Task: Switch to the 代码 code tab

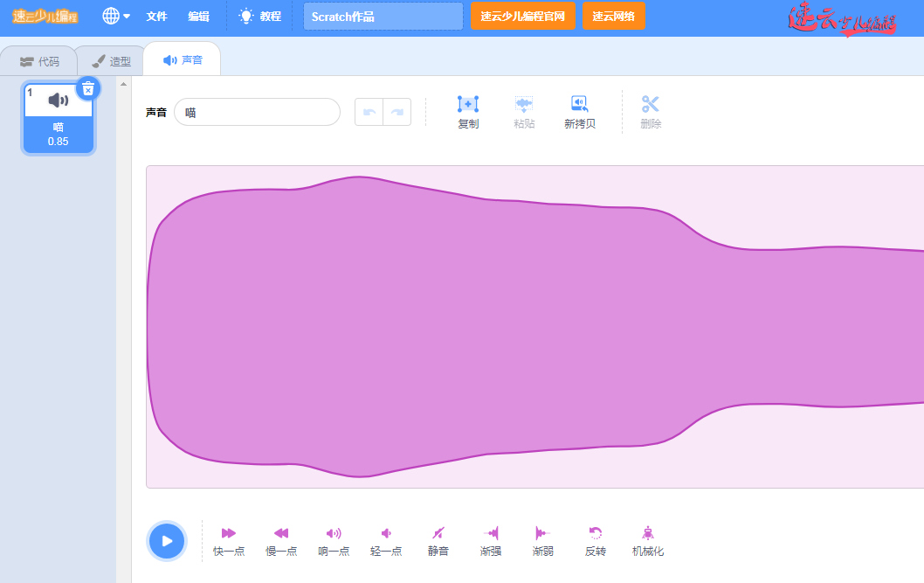Action: (x=40, y=61)
